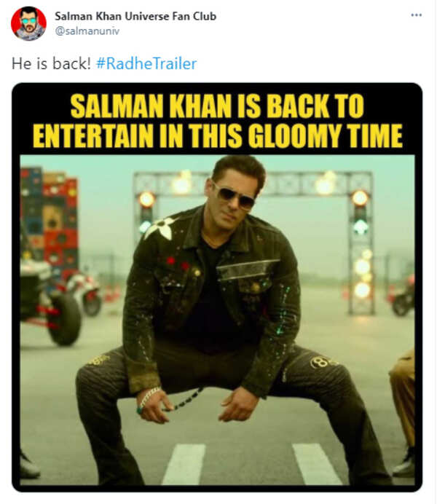Click the number 8 patch on the knee
The height and width of the screenshot is (504, 437).
pyautogui.click(x=322, y=362)
